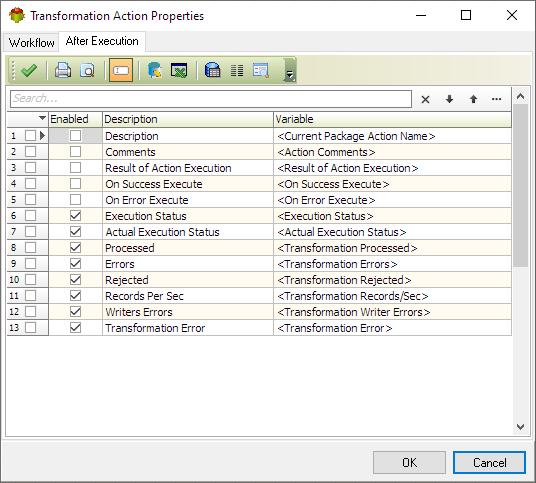Click the Print icon in toolbar

click(63, 70)
